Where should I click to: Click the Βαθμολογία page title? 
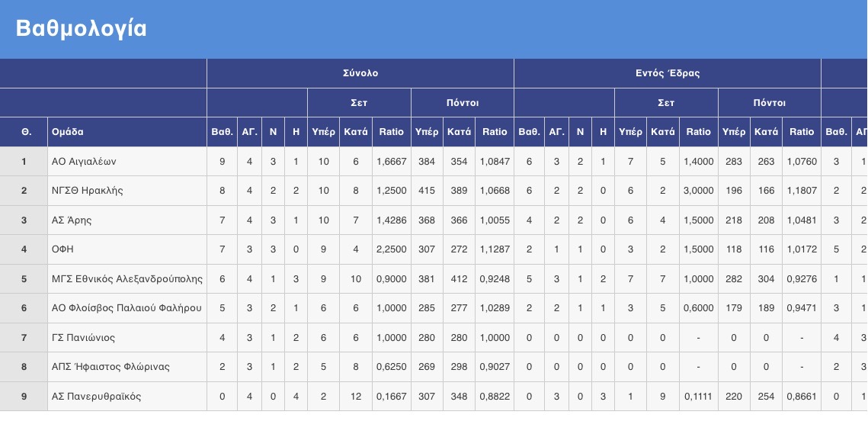point(82,28)
